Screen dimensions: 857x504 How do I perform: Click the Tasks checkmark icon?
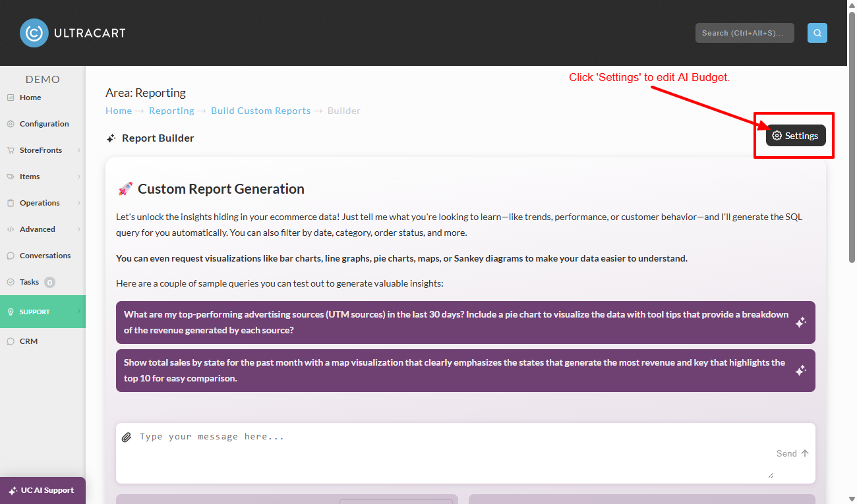point(11,282)
